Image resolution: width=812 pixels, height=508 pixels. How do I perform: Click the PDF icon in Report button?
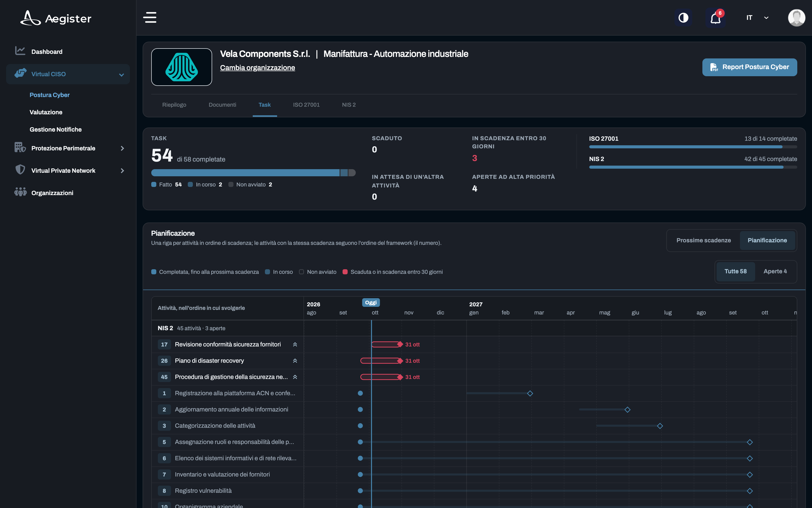tap(714, 67)
